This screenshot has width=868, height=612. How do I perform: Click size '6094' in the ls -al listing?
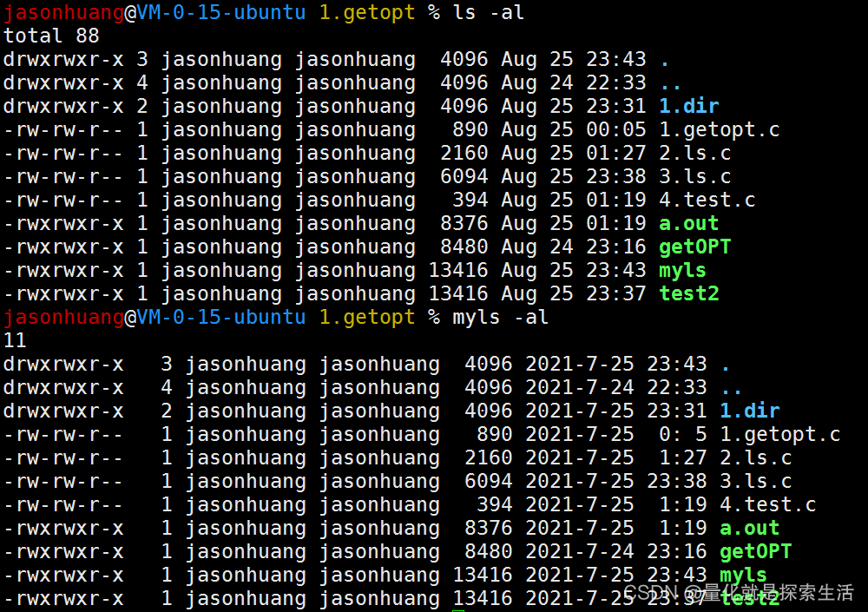point(464,177)
